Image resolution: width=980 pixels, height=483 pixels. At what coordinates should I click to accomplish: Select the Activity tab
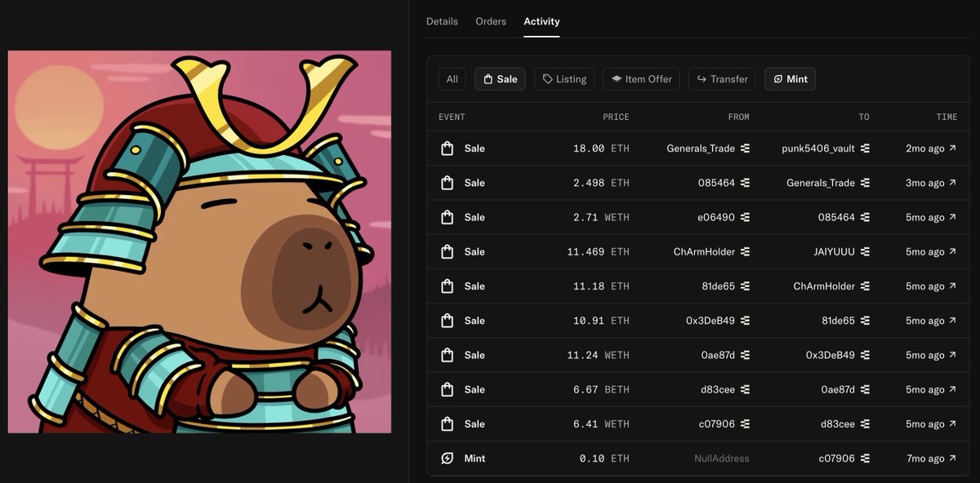click(x=541, y=21)
